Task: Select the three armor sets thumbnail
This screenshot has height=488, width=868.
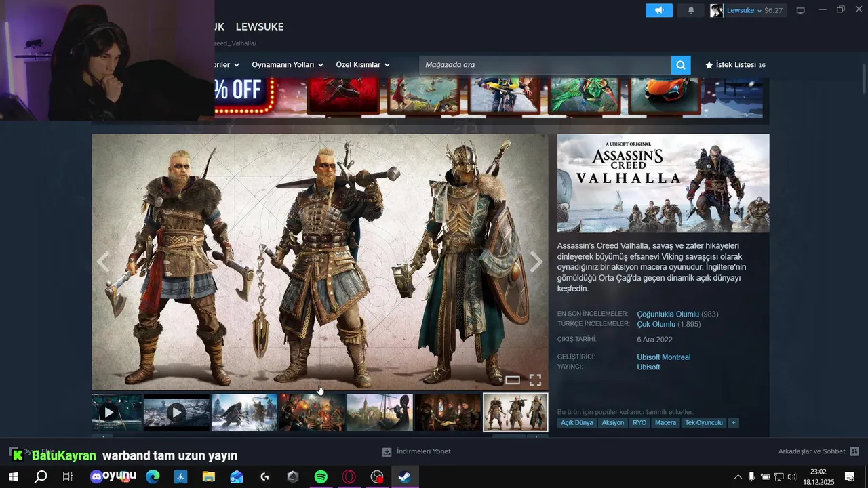Action: [515, 412]
